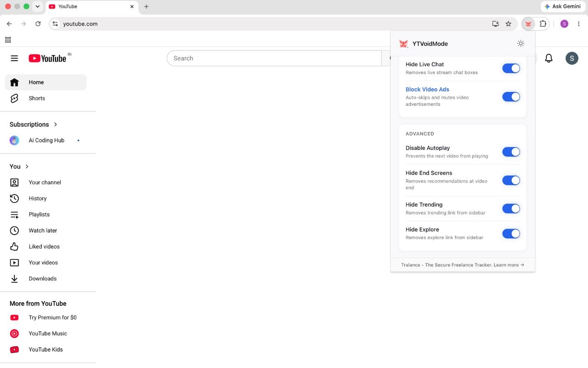This screenshot has width=588, height=368.
Task: Open YouTube notifications bell
Action: pos(548,58)
